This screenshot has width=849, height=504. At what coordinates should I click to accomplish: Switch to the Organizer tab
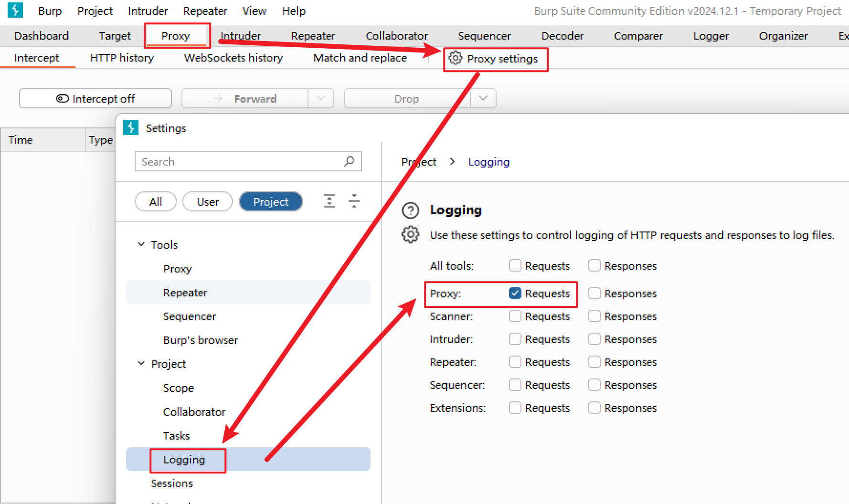[784, 36]
